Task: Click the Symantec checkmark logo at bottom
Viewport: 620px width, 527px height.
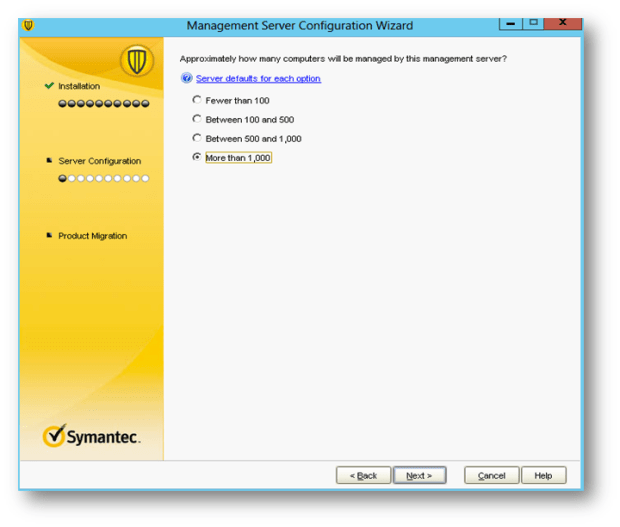Action: 57,436
